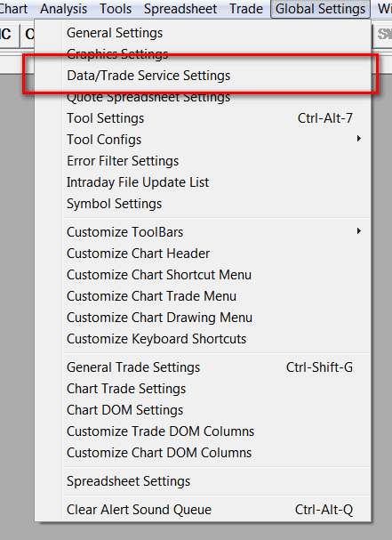Image resolution: width=392 pixels, height=540 pixels.
Task: Open Customize Trade DOM Columns
Action: coord(203,431)
